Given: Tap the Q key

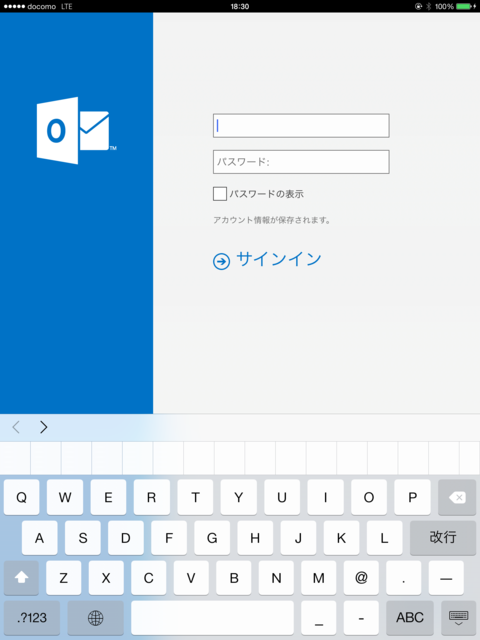Looking at the screenshot, I should [x=22, y=497].
